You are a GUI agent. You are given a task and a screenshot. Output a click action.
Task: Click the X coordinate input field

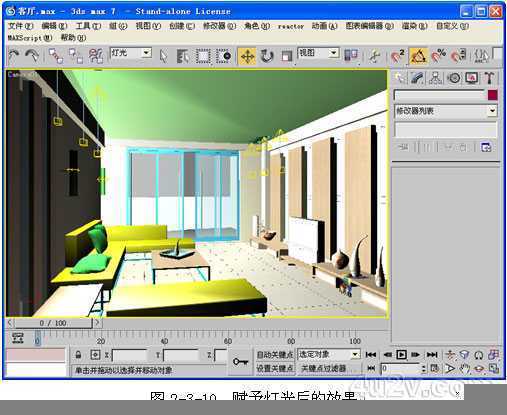129,355
